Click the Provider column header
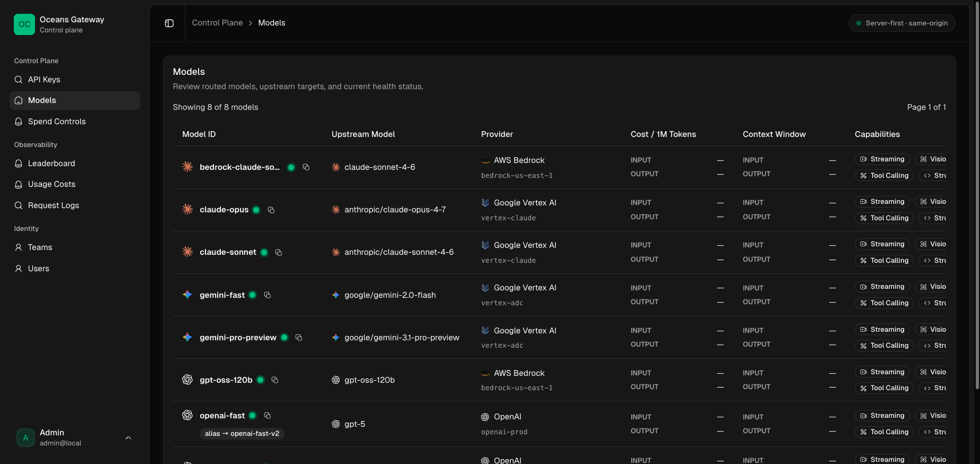 (x=497, y=134)
